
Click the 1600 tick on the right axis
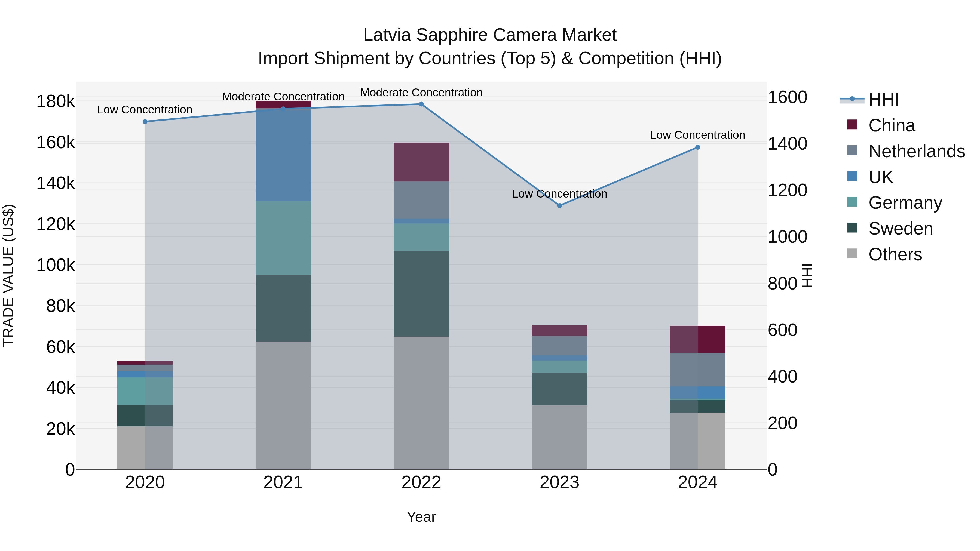click(x=788, y=97)
